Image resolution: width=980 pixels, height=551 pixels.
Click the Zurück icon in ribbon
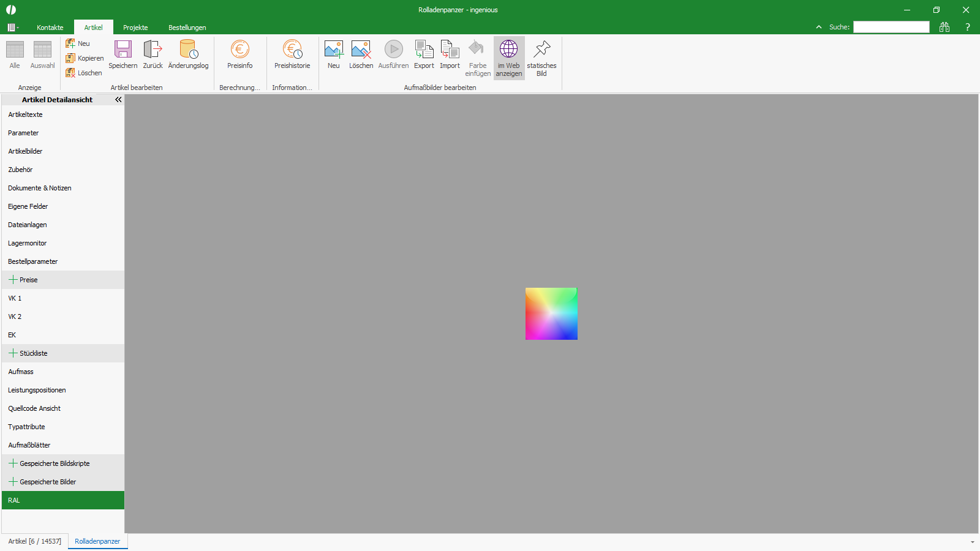153,50
